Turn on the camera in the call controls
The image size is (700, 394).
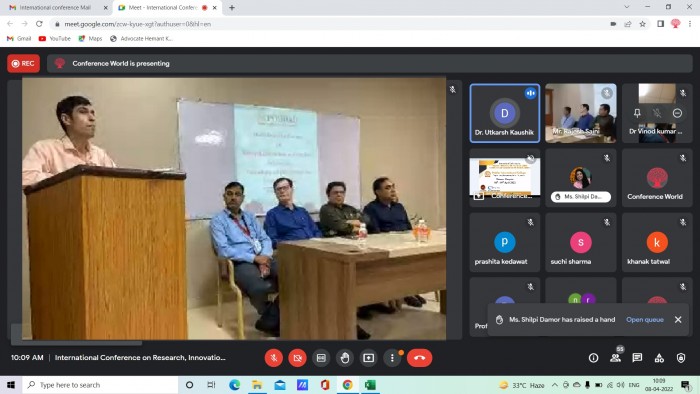297,358
